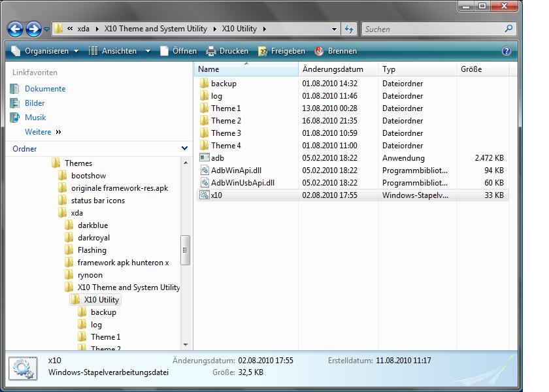The height and width of the screenshot is (392, 549).
Task: Click the folder tree scroll-down arrow
Action: [x=186, y=345]
